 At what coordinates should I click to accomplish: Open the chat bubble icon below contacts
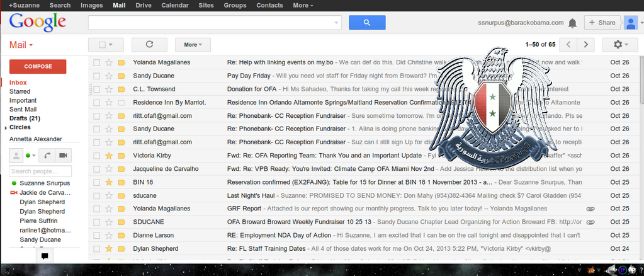(45, 256)
